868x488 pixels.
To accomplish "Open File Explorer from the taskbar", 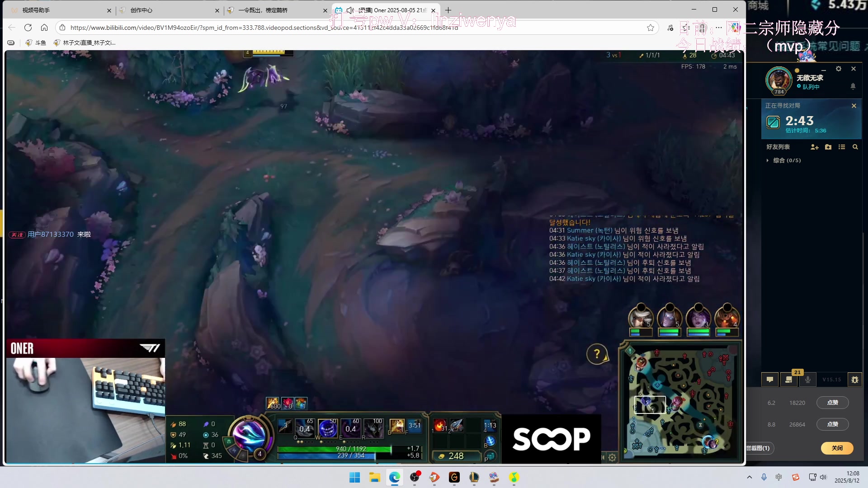I will (375, 477).
